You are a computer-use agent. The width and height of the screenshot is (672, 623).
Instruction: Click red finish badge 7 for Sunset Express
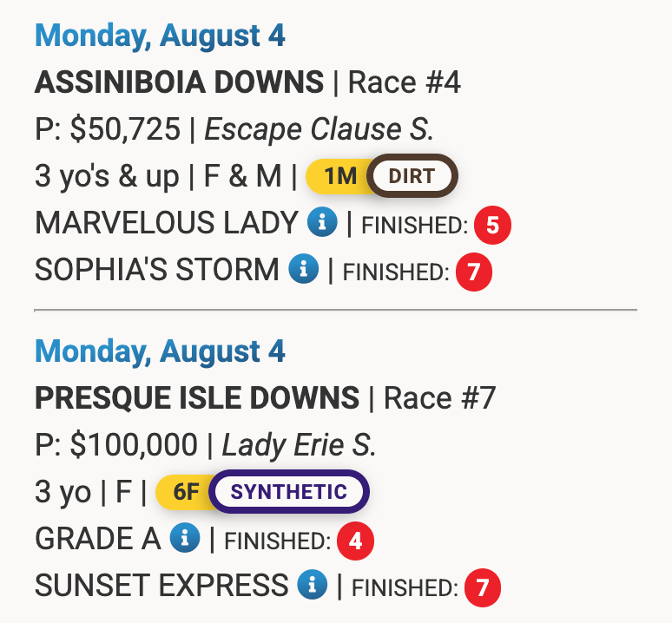483,588
